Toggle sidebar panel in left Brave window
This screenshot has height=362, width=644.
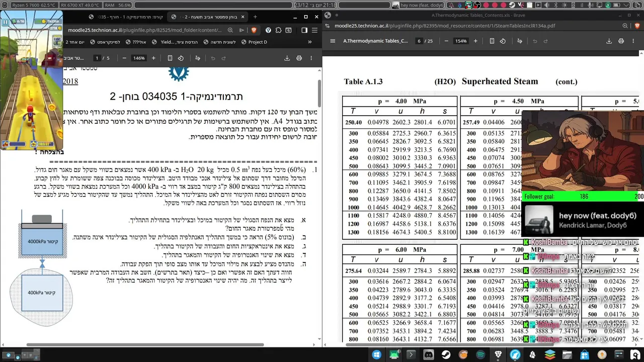click(304, 30)
